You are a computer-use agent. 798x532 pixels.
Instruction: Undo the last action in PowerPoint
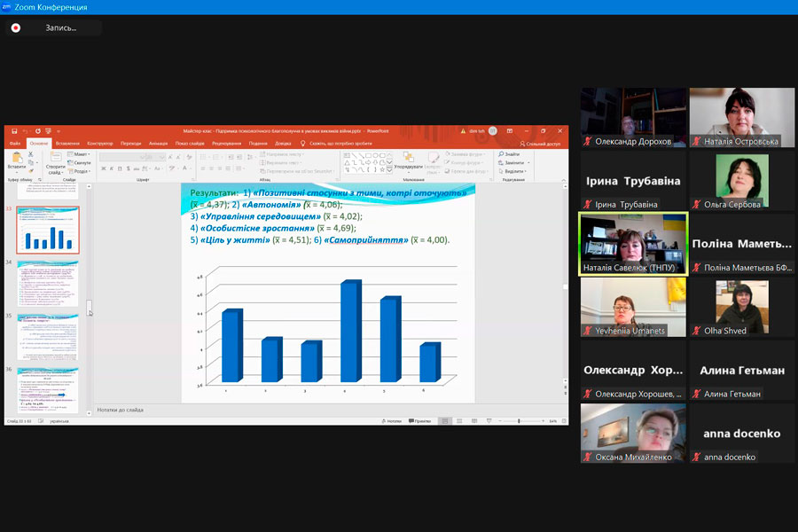pyautogui.click(x=26, y=131)
